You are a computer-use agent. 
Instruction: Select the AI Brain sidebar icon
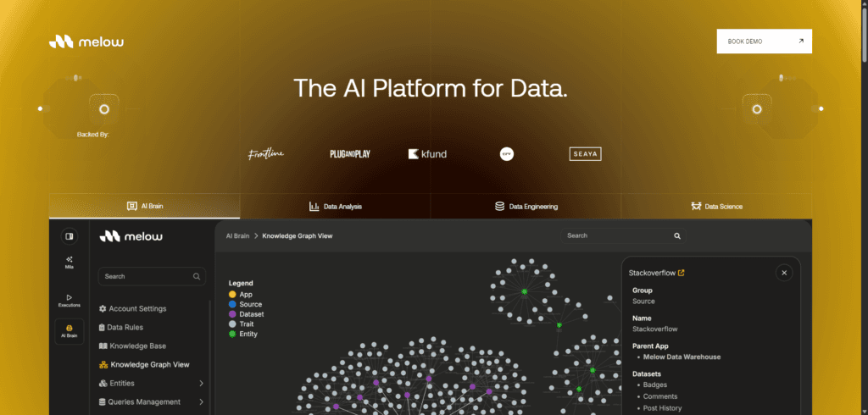(x=69, y=331)
